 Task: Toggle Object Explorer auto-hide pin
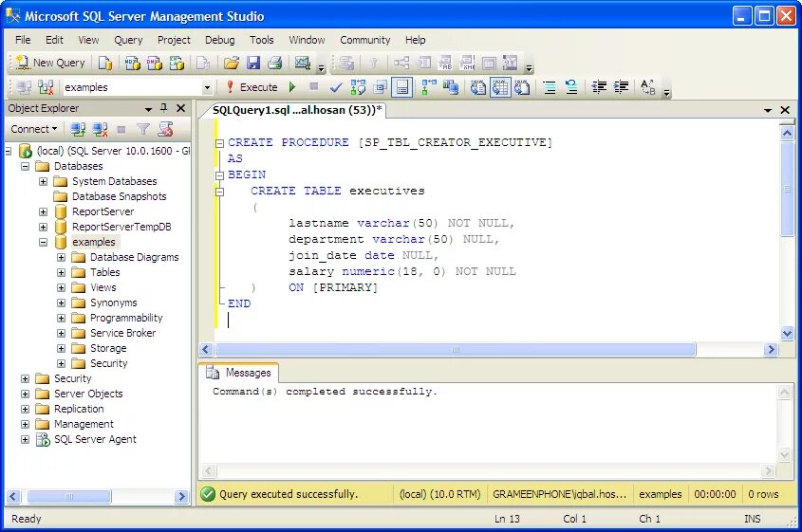coord(163,108)
